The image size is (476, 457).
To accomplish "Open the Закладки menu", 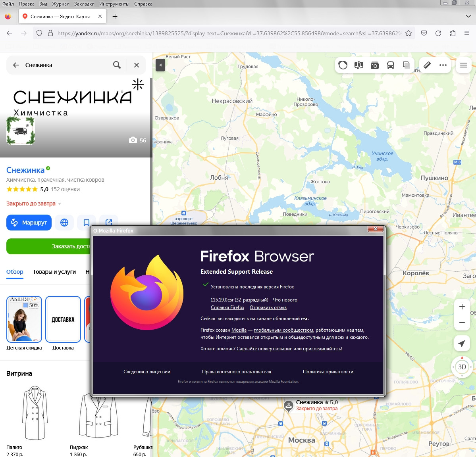I will tap(84, 4).
